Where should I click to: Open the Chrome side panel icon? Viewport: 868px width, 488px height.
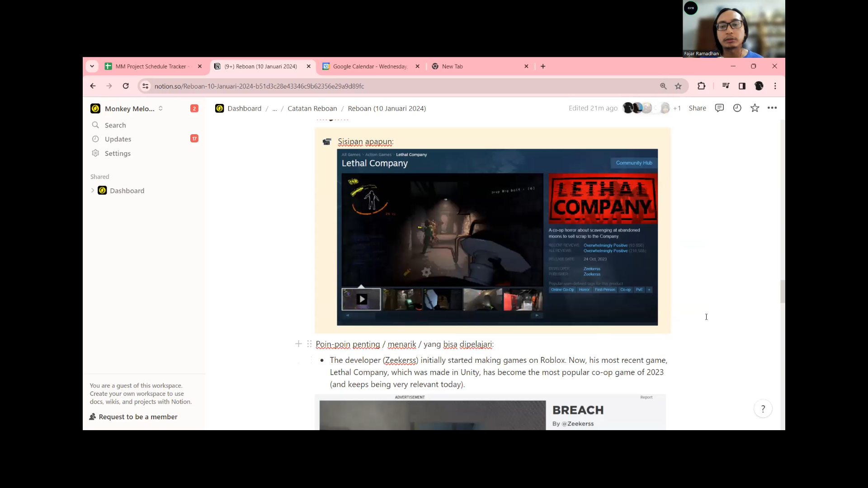742,86
